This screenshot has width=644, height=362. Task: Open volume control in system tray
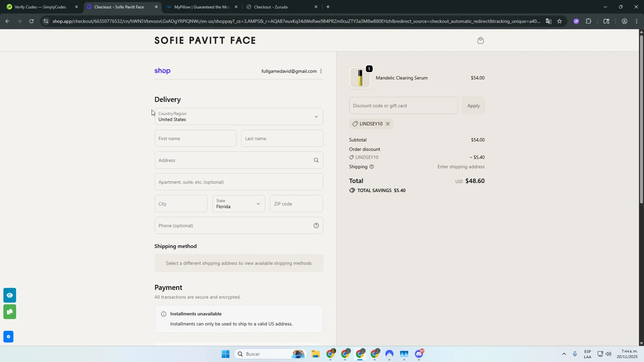pos(608,354)
